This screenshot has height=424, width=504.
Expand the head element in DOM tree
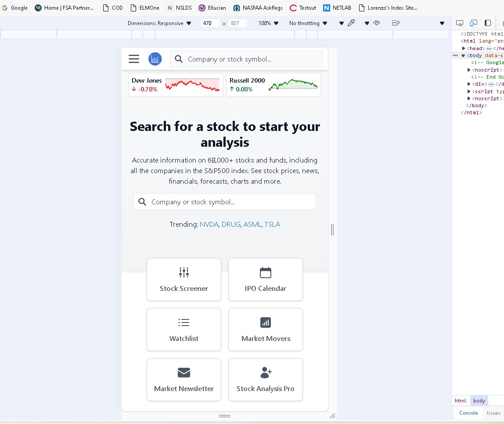[464, 48]
